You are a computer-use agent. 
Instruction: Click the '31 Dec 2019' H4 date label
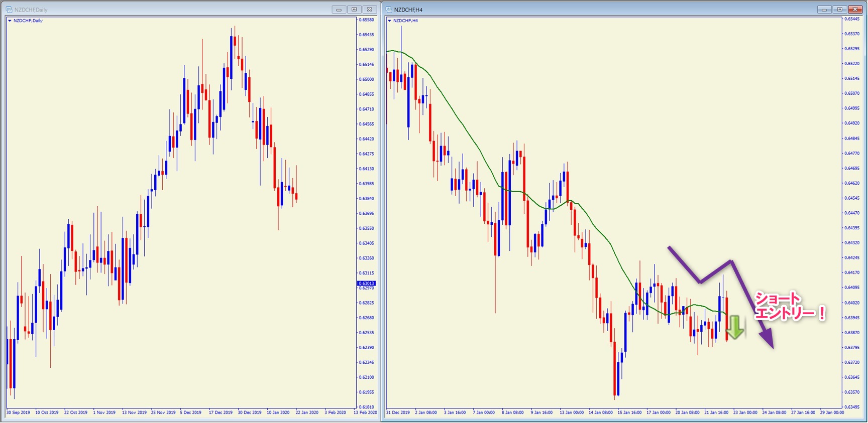point(398,412)
